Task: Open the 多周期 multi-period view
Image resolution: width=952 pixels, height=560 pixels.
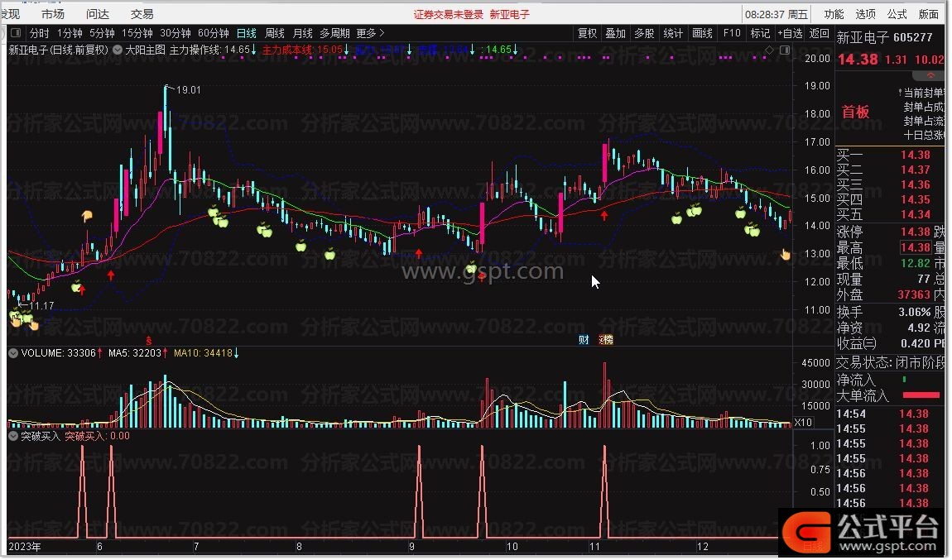Action: 335,33
